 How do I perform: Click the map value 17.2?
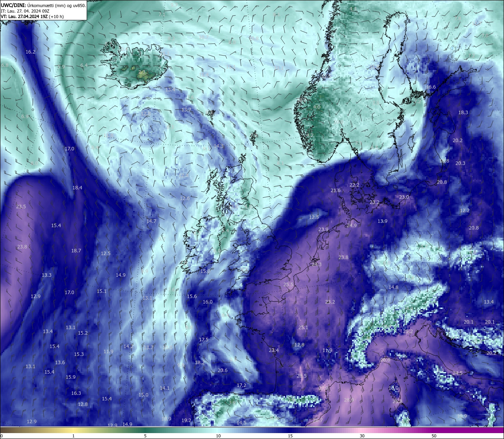241,385
